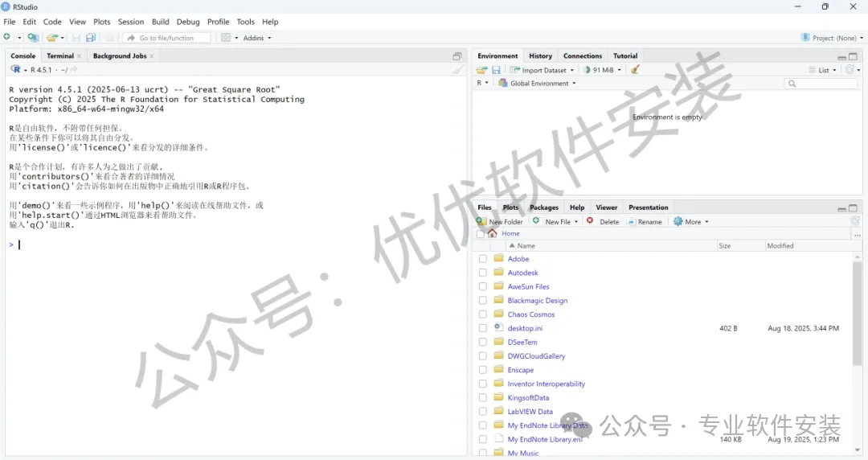Click the Print toolbar icon
This screenshot has height=460, width=868.
pos(109,38)
